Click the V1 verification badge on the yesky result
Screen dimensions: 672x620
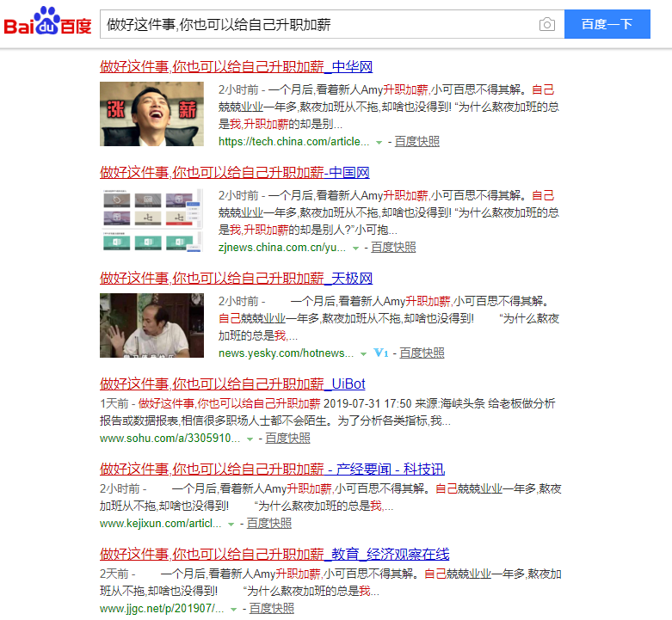pyautogui.click(x=381, y=353)
